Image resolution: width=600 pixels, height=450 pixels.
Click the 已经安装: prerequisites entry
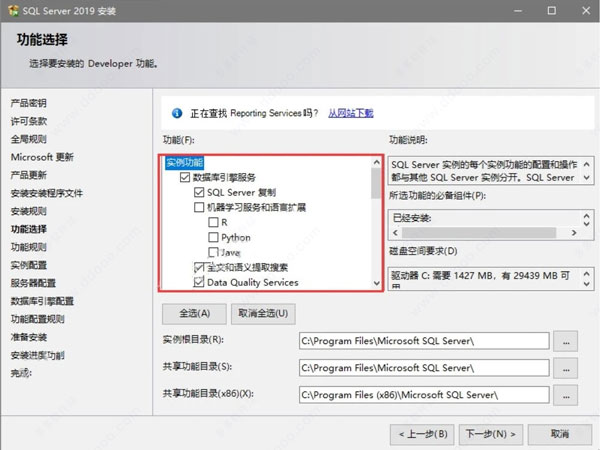(x=412, y=218)
